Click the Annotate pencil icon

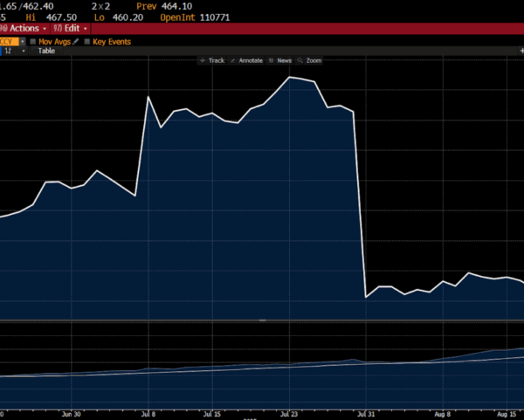[233, 60]
